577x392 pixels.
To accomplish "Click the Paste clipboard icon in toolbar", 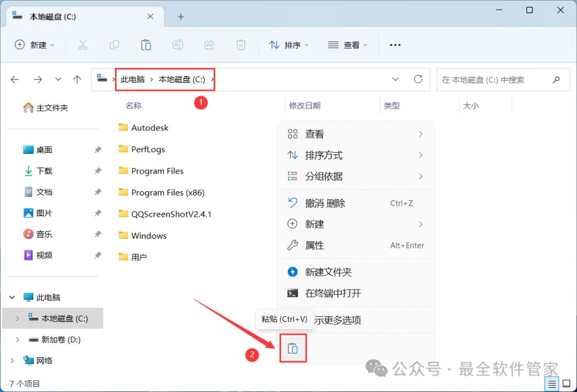I will point(146,45).
